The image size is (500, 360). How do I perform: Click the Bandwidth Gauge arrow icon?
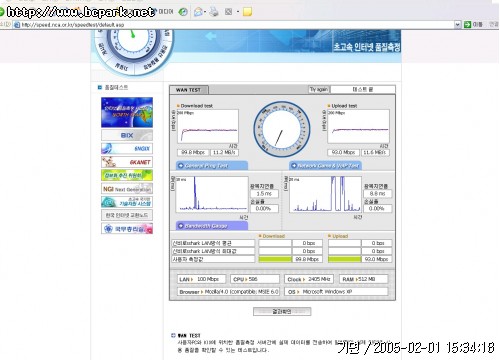181,226
